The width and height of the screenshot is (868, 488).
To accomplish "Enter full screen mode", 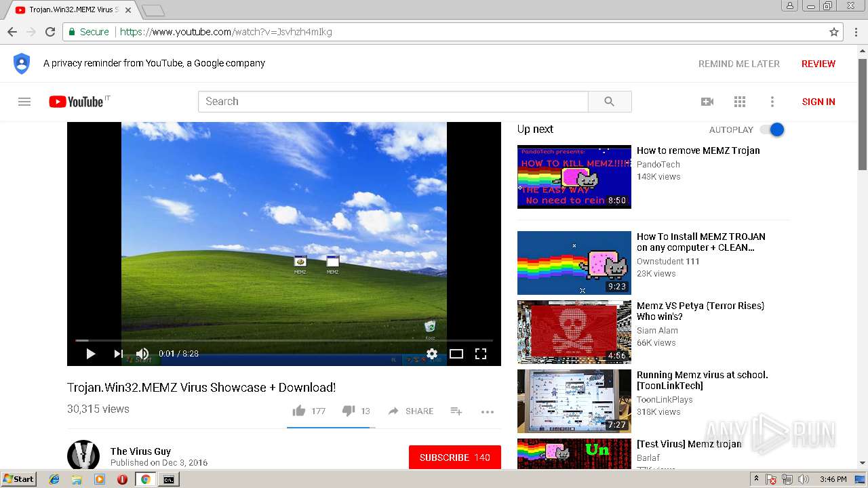I will coord(481,354).
